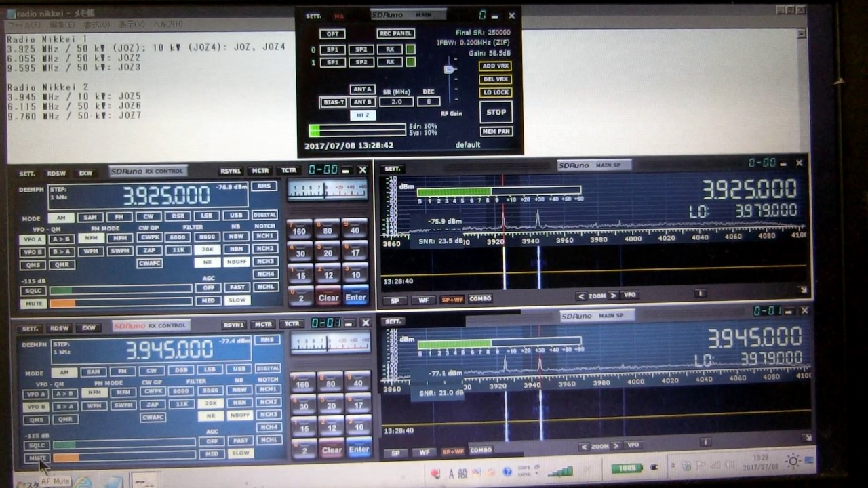Toggle SQLC squelch in 3.945 RX Control
The width and height of the screenshot is (868, 488).
click(x=36, y=445)
